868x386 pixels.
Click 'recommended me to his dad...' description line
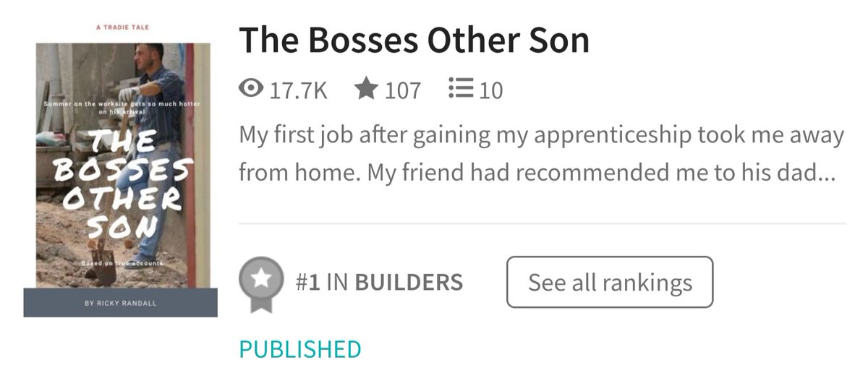coord(675,173)
